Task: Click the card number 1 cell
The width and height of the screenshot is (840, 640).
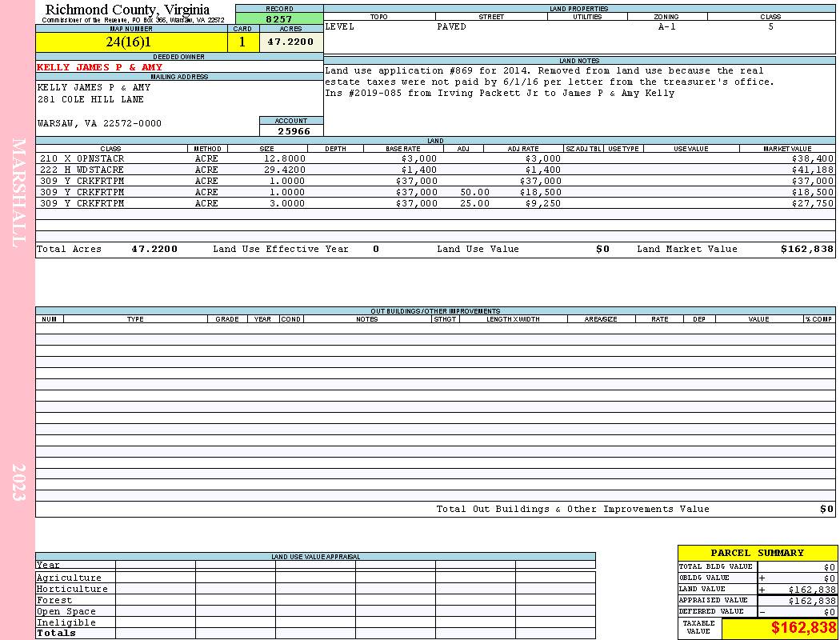Action: click(242, 42)
